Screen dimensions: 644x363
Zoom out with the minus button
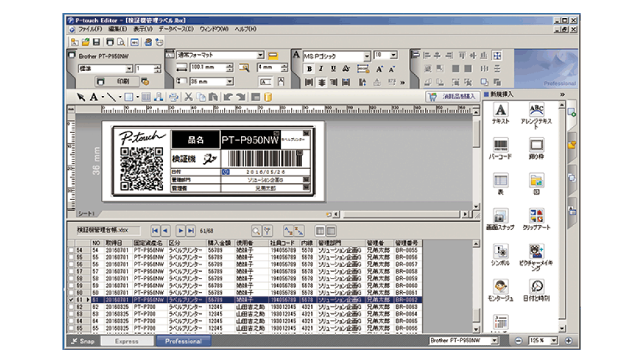[x=518, y=340]
